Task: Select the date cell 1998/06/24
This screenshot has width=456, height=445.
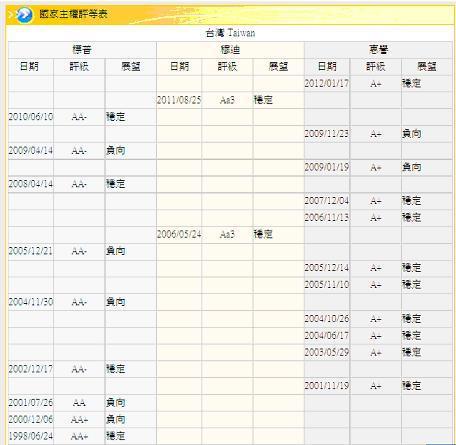Action: coord(31,436)
